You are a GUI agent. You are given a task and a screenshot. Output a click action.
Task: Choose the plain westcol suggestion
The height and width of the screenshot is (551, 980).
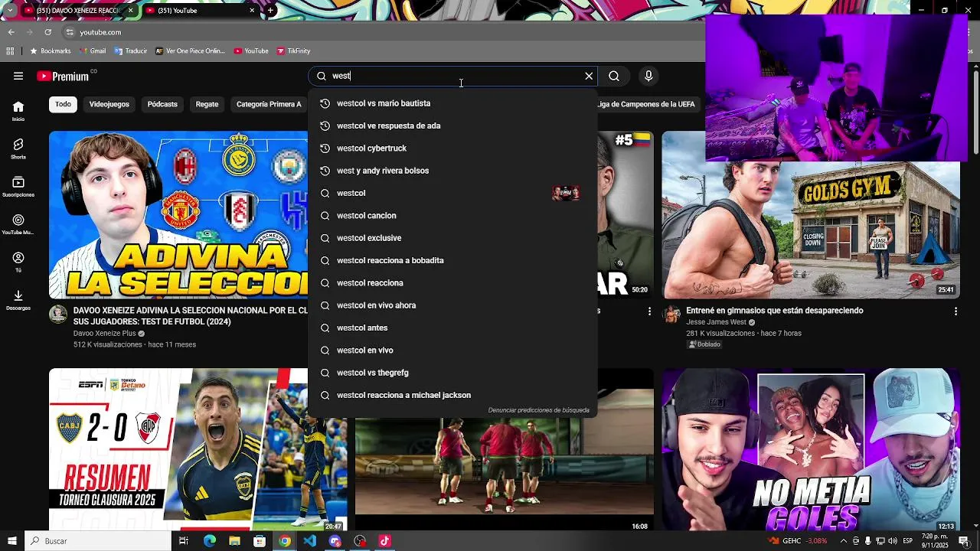(x=452, y=193)
